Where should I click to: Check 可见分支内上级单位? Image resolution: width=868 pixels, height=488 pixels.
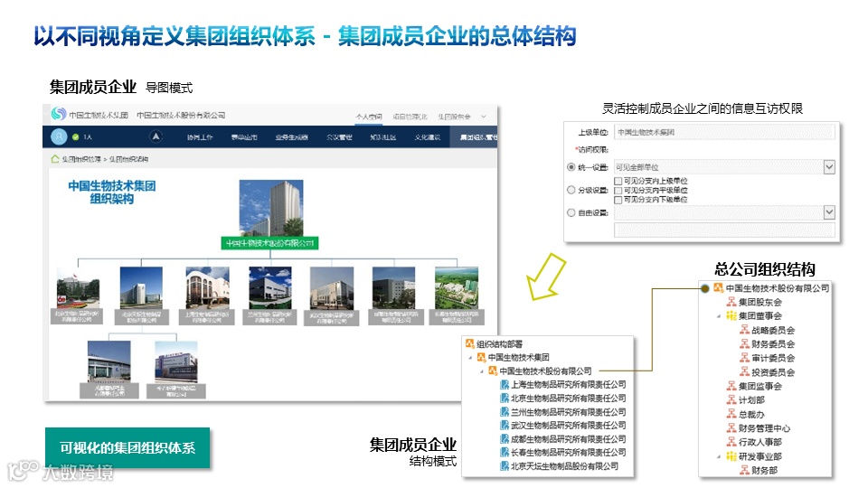pyautogui.click(x=618, y=181)
